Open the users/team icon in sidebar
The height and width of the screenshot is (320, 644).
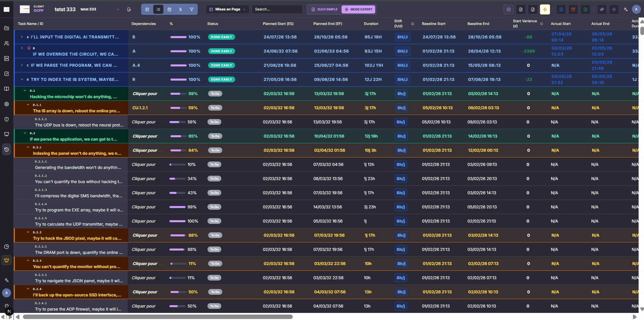tap(6, 43)
